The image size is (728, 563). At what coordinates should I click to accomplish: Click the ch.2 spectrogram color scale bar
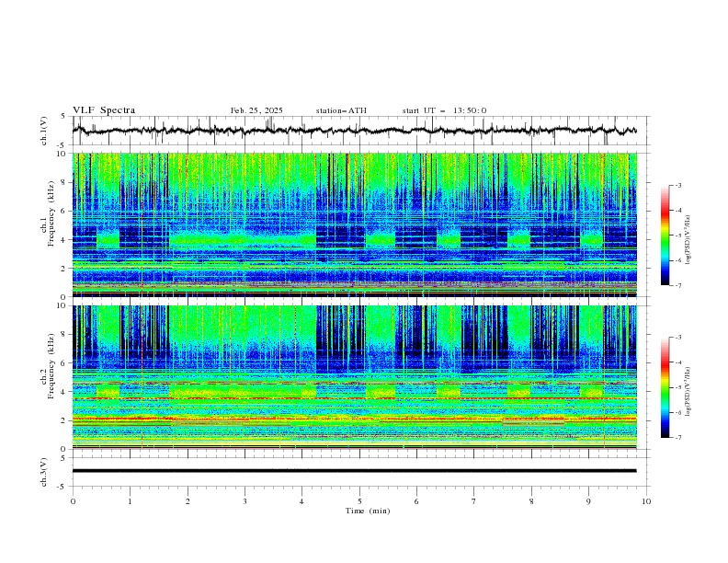click(x=665, y=387)
